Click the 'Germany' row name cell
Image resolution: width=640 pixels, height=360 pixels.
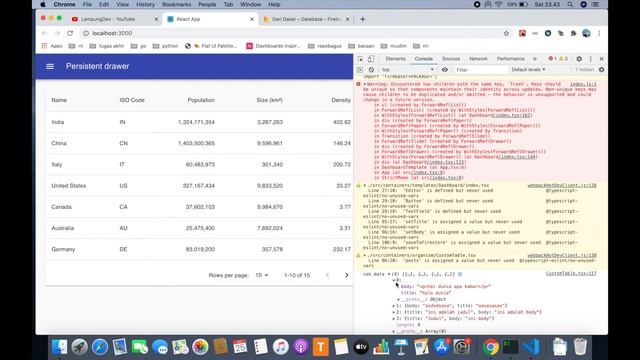click(x=63, y=249)
